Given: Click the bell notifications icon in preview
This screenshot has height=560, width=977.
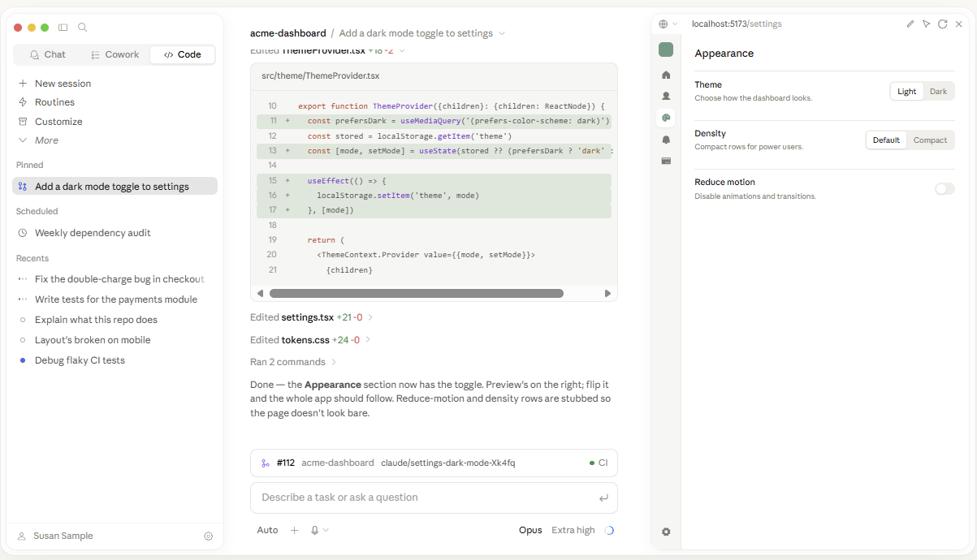Looking at the screenshot, I should pyautogui.click(x=666, y=140).
